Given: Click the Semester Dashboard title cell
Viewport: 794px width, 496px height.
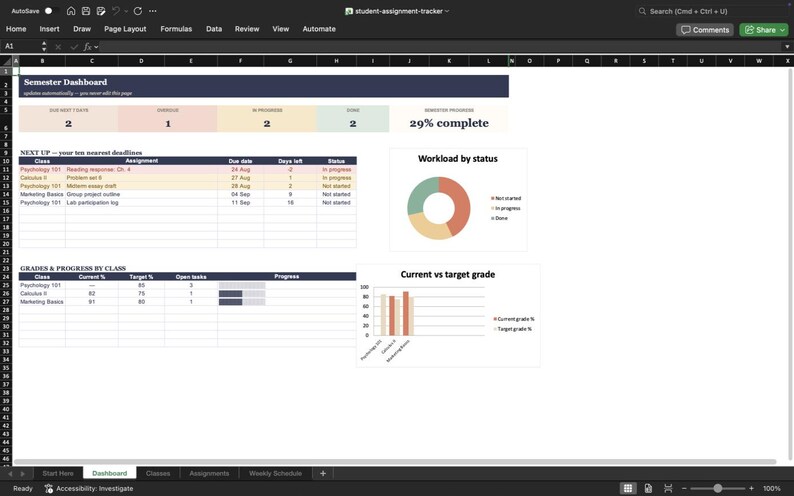Looking at the screenshot, I should [x=264, y=82].
